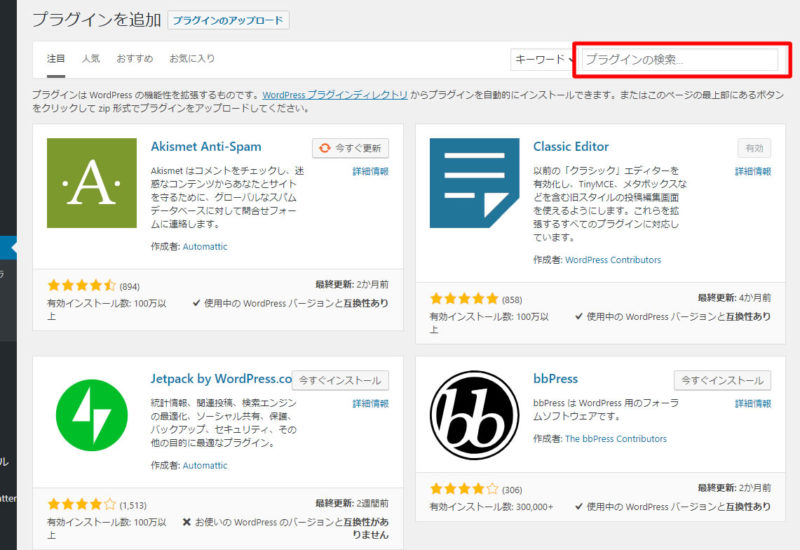Click the プラグインを追加 page heading

click(96, 20)
